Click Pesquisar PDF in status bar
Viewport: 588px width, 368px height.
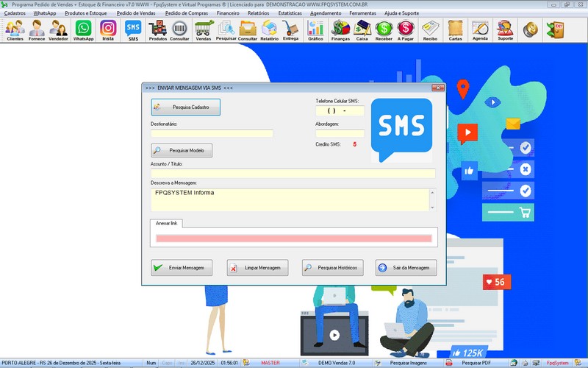tap(476, 363)
